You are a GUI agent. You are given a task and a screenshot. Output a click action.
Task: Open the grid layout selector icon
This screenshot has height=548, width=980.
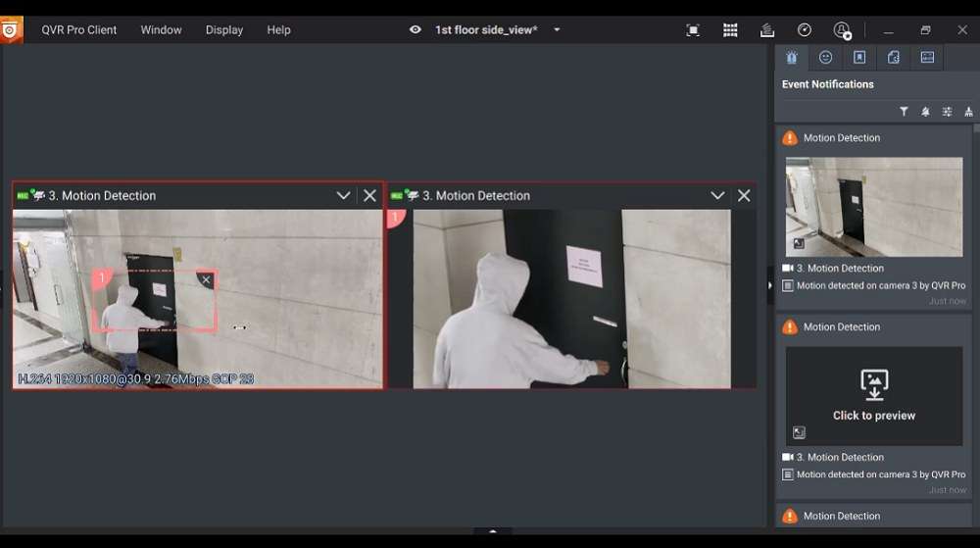[x=730, y=30]
